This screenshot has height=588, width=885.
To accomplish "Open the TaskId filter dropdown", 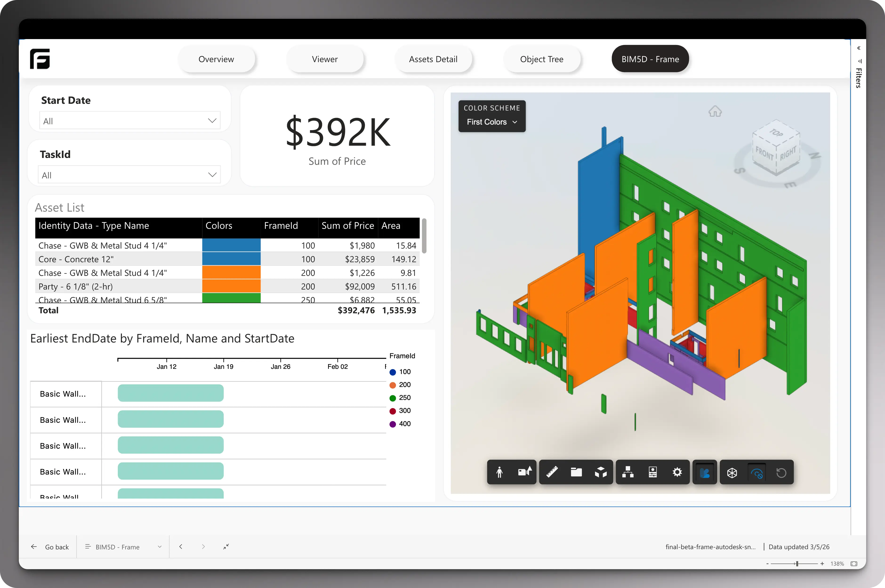I will click(212, 174).
